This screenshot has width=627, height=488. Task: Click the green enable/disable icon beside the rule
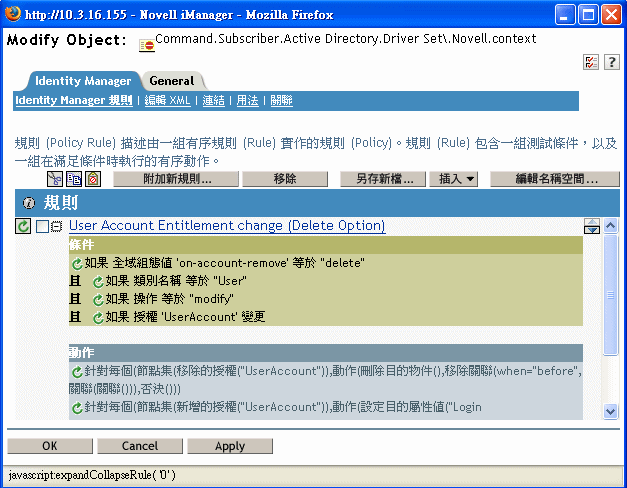[23, 226]
